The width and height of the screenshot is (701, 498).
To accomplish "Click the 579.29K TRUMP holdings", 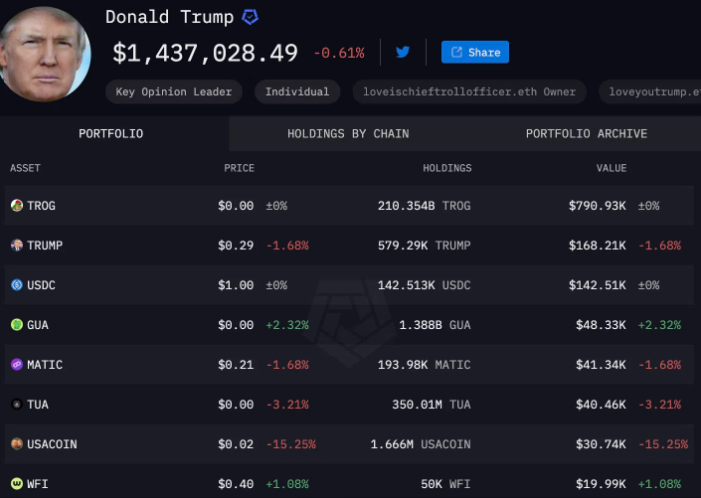I will point(424,245).
